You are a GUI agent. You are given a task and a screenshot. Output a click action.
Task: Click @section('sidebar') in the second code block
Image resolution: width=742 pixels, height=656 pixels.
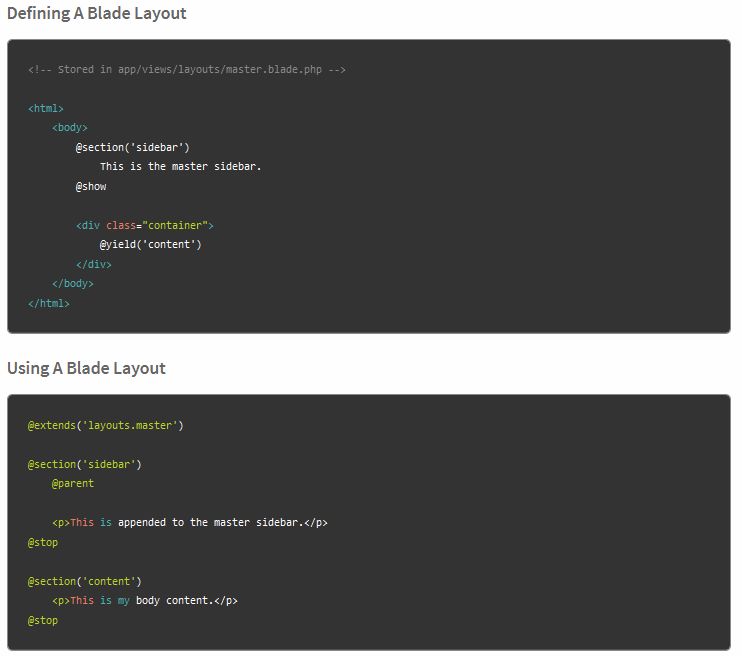pos(85,464)
